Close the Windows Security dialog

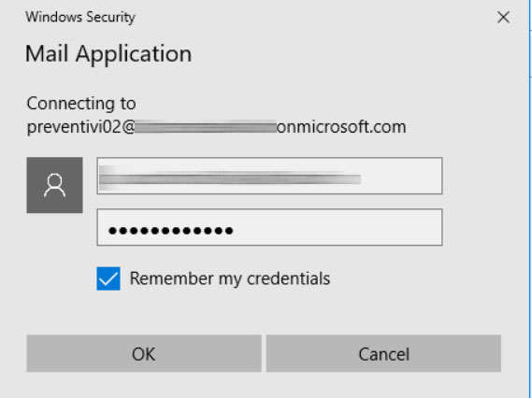coord(503,17)
